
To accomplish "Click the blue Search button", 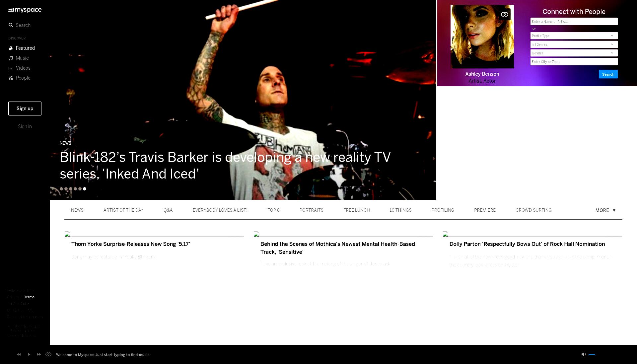I will point(608,74).
